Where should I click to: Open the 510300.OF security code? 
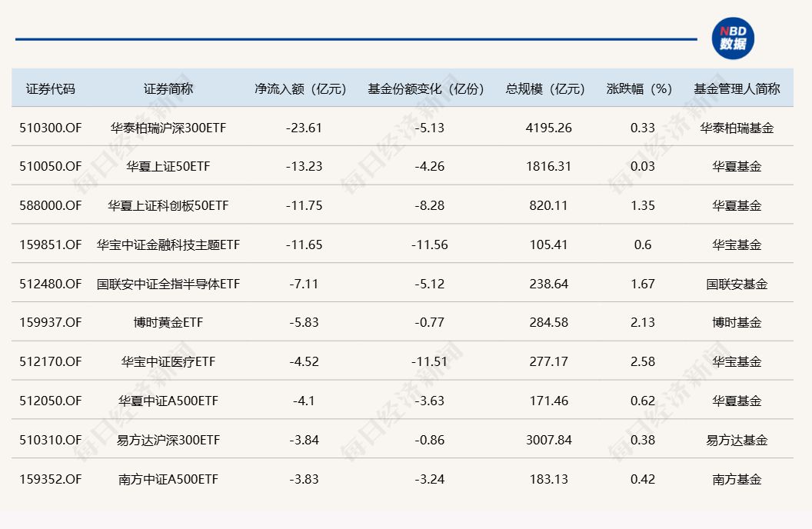tap(51, 128)
